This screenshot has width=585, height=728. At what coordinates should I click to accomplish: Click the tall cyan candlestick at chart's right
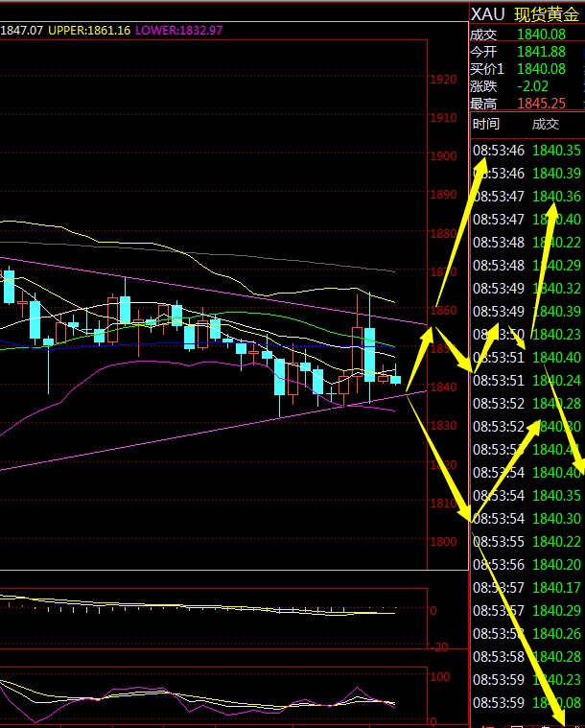pos(369,353)
